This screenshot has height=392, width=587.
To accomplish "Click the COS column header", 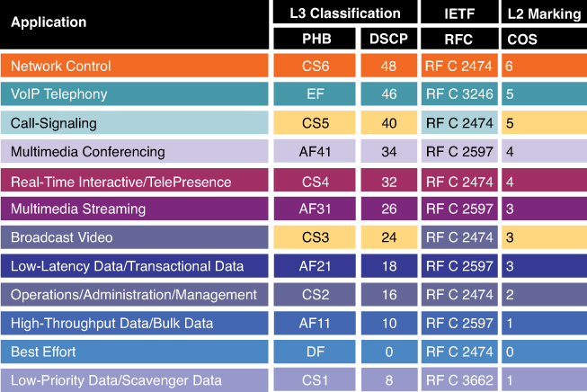I will [523, 40].
